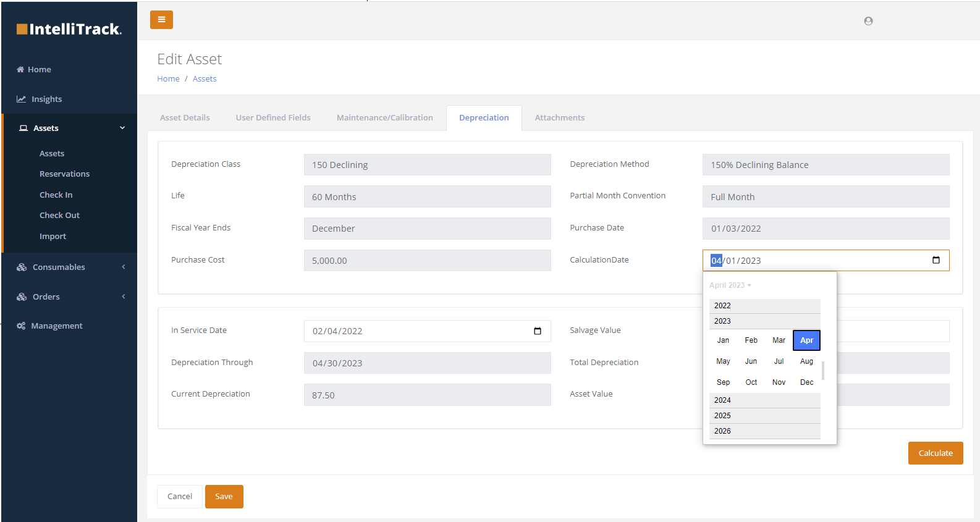Open Maintenance/Calibration tab
Viewport: 980px width, 522px height.
pos(385,117)
